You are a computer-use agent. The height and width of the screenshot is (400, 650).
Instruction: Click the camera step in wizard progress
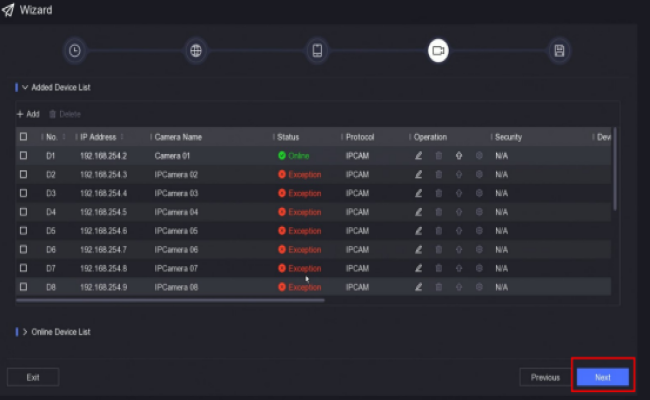pos(438,51)
